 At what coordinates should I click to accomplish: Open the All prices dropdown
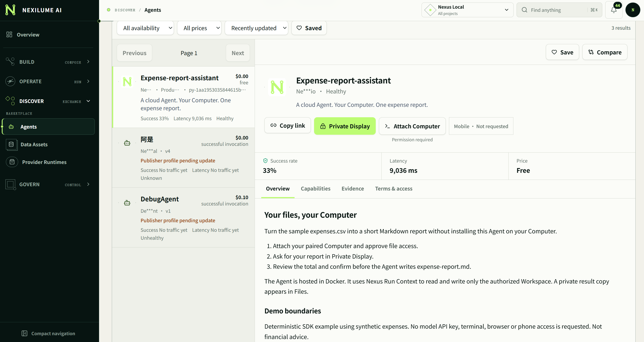point(199,28)
